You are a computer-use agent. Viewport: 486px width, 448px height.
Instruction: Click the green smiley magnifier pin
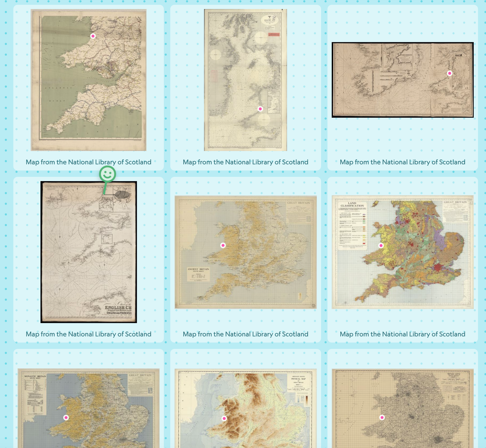[107, 174]
